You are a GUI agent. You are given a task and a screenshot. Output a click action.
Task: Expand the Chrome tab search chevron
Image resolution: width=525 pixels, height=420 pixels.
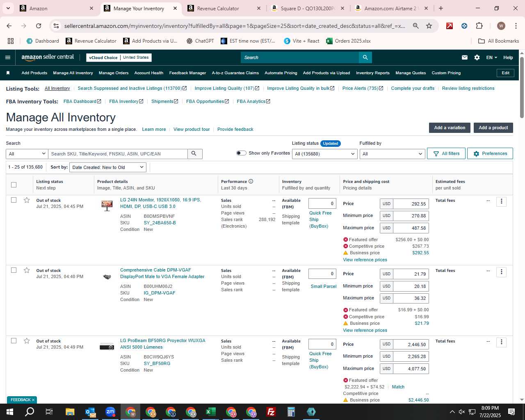8,8
